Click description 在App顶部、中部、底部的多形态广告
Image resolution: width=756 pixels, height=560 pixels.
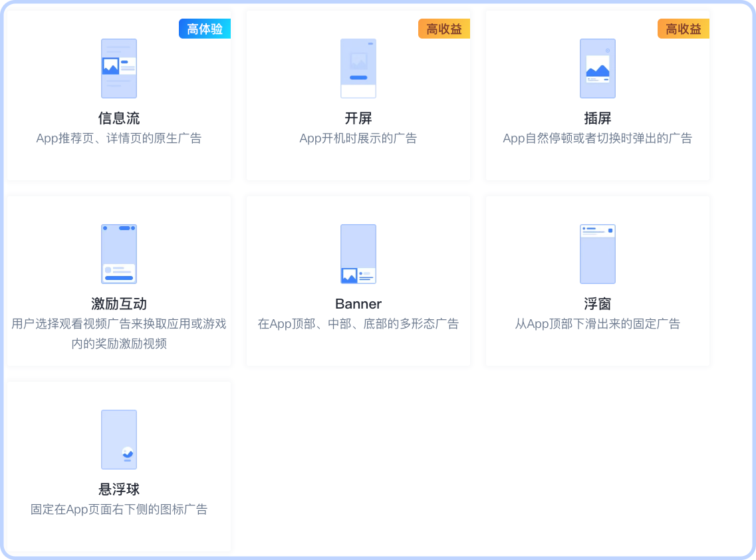pyautogui.click(x=358, y=324)
